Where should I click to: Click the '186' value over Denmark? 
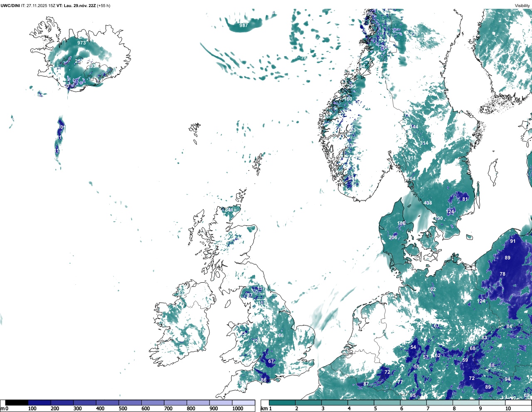coord(401,223)
